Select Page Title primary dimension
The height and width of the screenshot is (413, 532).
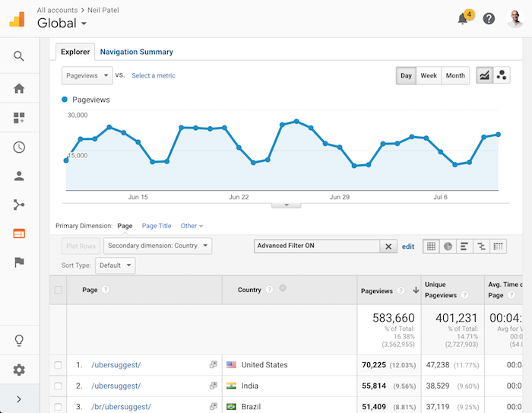click(x=157, y=226)
